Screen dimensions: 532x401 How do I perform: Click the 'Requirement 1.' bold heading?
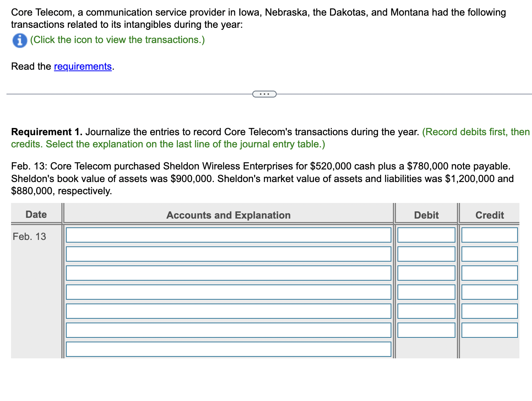tap(47, 132)
